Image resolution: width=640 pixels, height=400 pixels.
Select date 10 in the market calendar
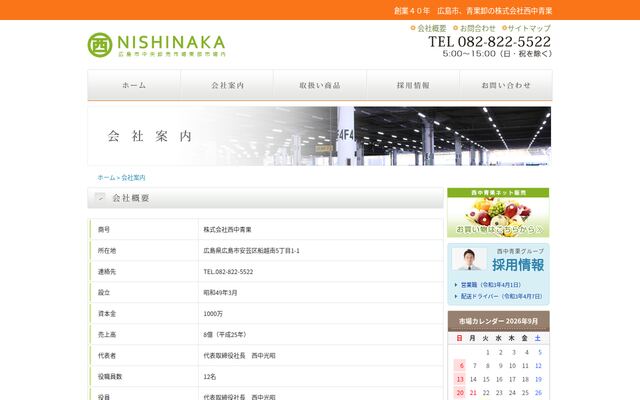coord(512,366)
